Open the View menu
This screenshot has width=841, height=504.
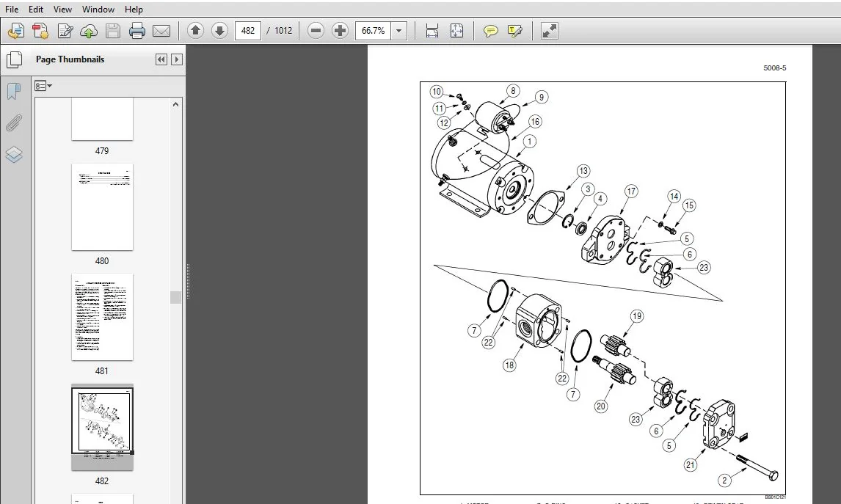pos(62,9)
